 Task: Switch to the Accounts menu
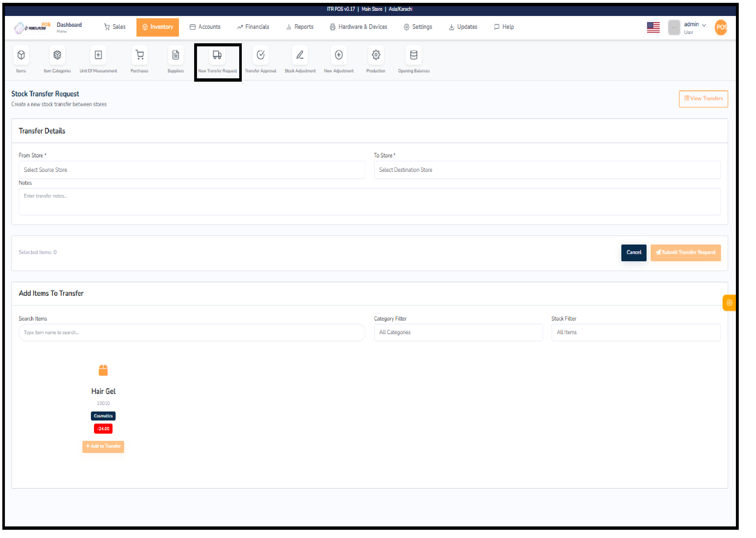(x=205, y=27)
